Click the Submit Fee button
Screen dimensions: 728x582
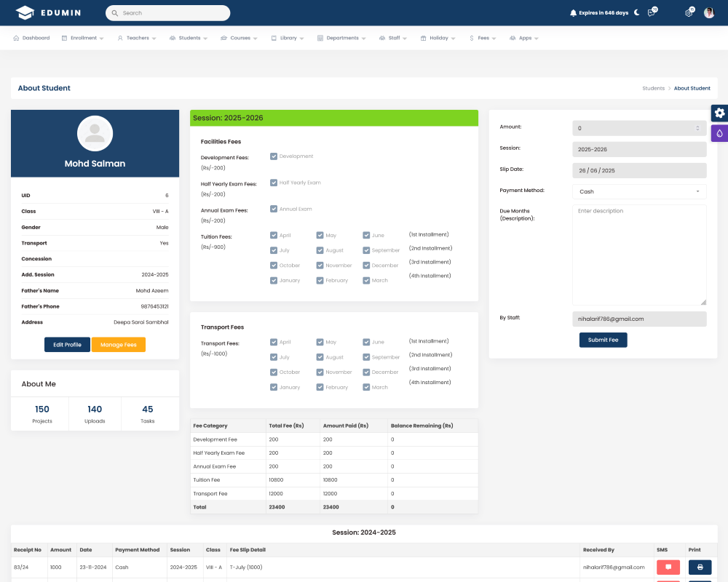click(603, 340)
